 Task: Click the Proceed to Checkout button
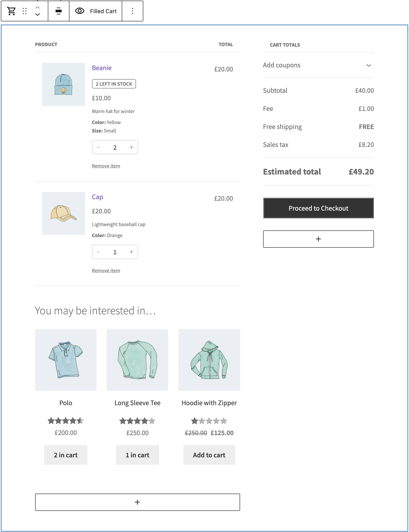tap(318, 208)
